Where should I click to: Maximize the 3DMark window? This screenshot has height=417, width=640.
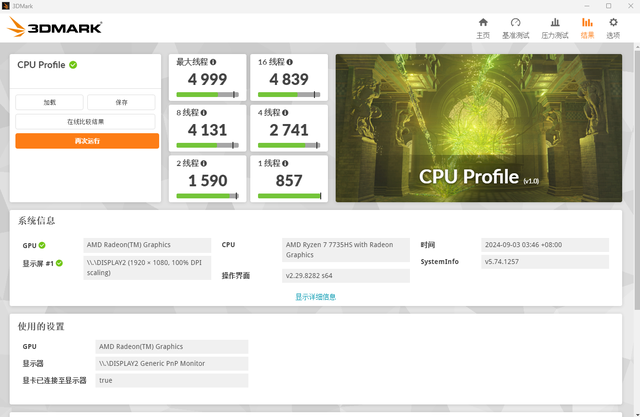tap(608, 6)
